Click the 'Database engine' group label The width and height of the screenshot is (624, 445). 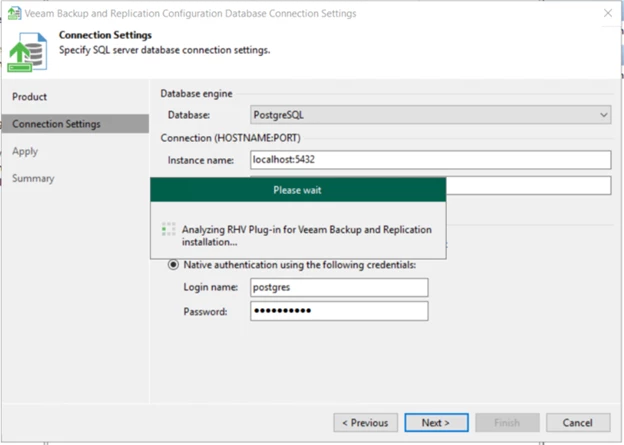[x=196, y=94]
